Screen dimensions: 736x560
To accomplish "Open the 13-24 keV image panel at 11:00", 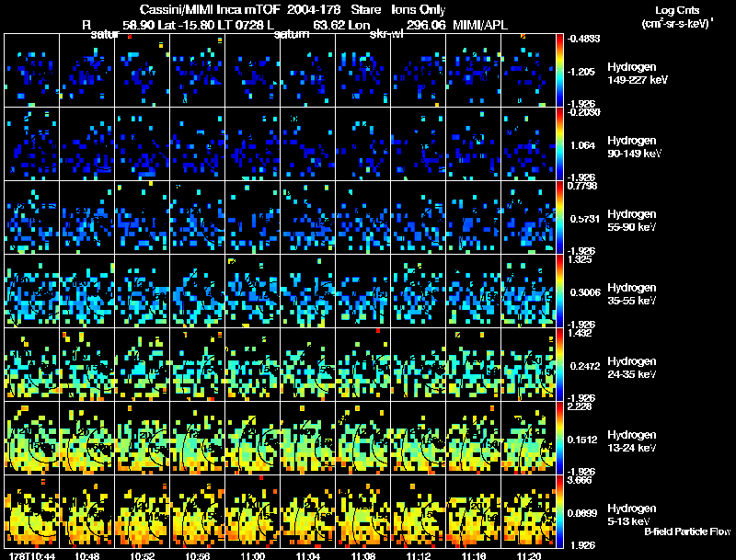I will tap(252, 439).
